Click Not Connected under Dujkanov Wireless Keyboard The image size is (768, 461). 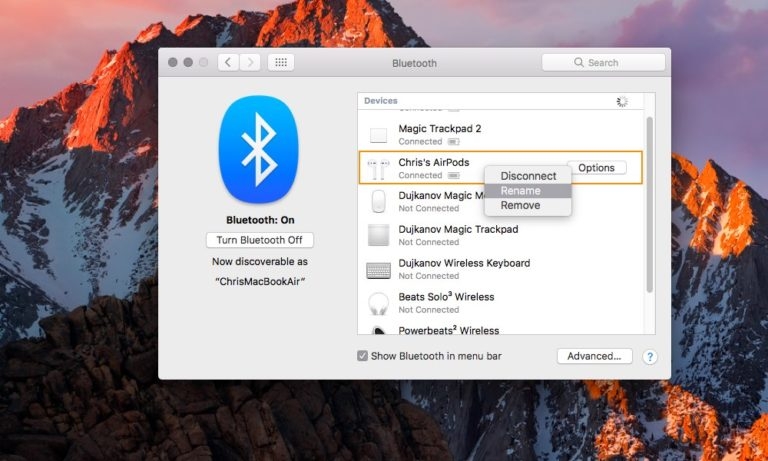point(429,276)
